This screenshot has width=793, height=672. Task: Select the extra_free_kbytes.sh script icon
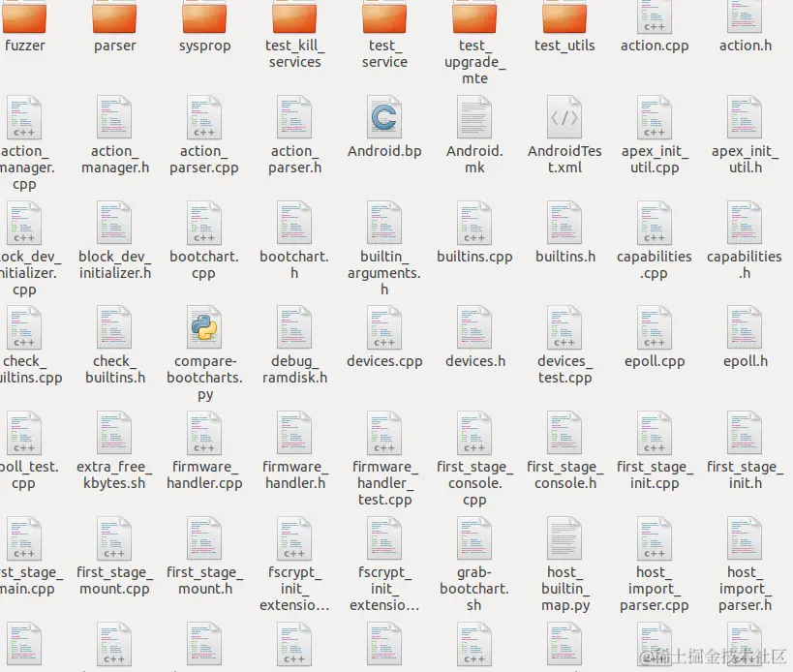(x=114, y=433)
